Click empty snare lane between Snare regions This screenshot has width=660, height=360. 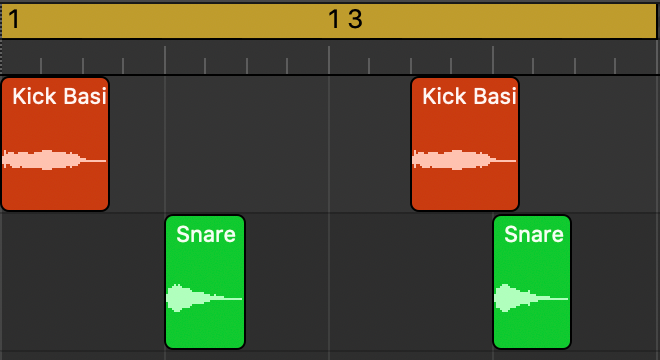point(369,282)
